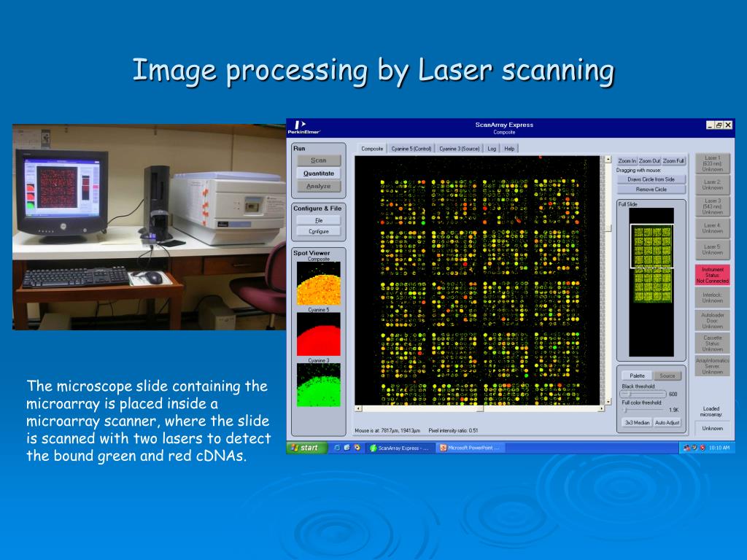Open the Log tab
Image resolution: width=747 pixels, height=560 pixels.
492,149
